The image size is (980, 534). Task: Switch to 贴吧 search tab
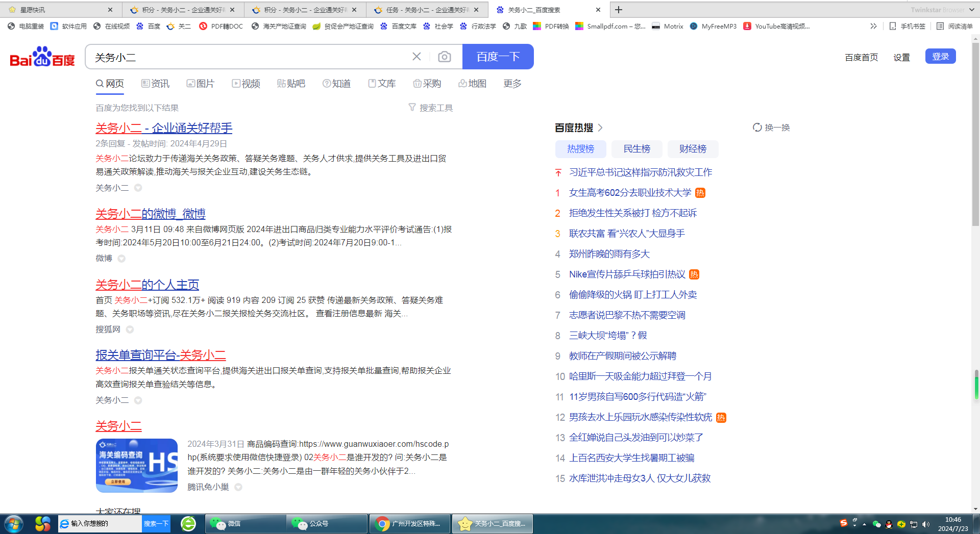[291, 84]
